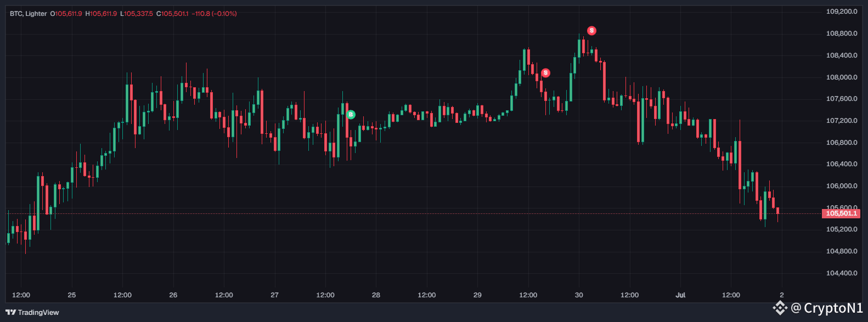
Task: Click the 104,800.0 price axis label
Action: point(842,251)
